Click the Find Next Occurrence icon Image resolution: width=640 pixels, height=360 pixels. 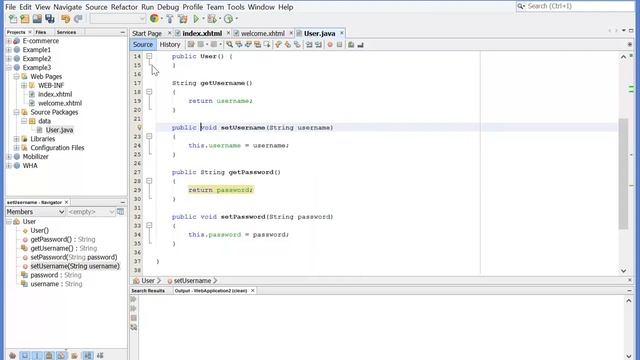(x=248, y=44)
